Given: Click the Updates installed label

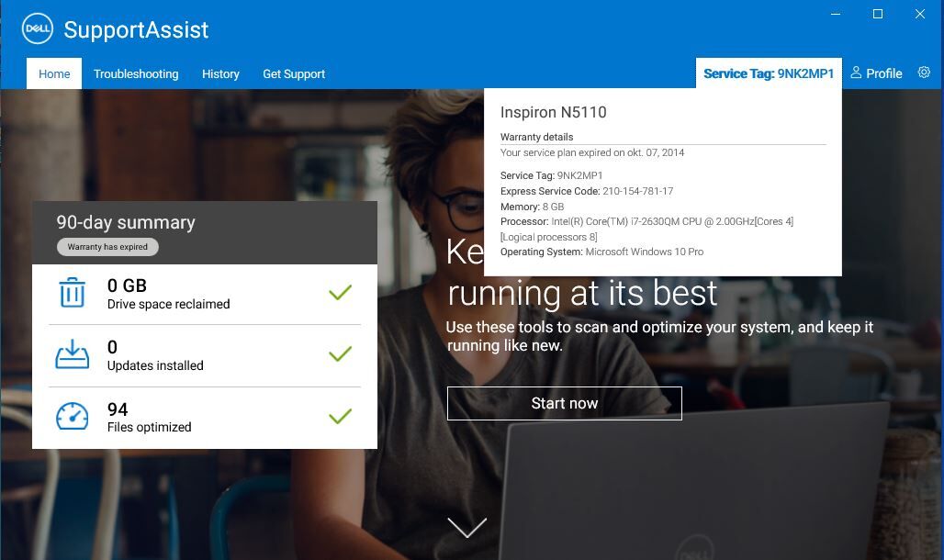Looking at the screenshot, I should click(x=155, y=365).
